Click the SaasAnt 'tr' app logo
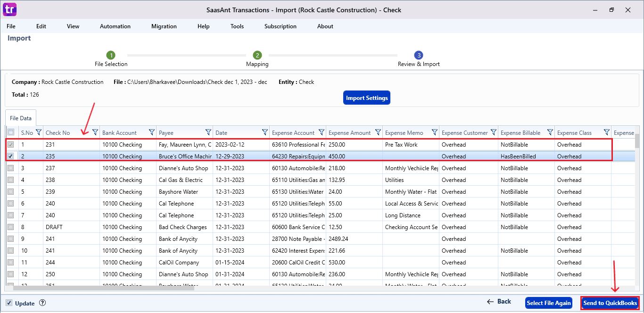 point(9,9)
